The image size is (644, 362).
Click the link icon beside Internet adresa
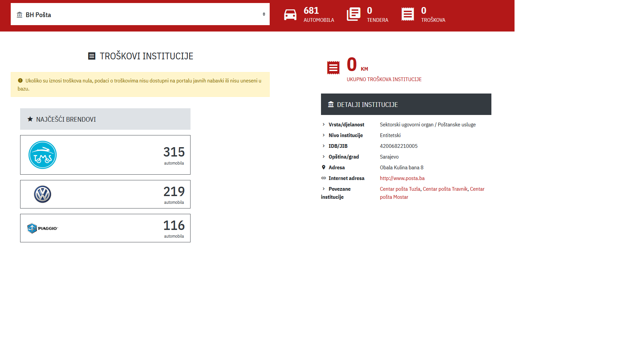(x=324, y=178)
